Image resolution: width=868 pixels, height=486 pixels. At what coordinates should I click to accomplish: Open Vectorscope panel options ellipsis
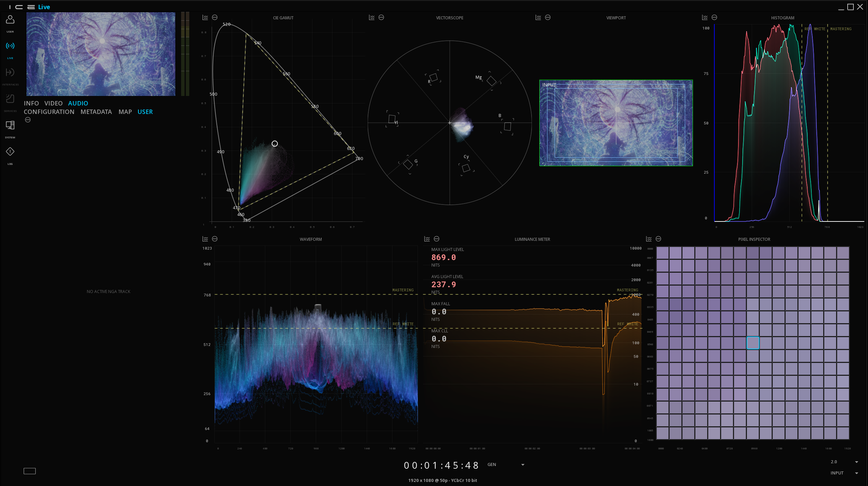tap(381, 17)
